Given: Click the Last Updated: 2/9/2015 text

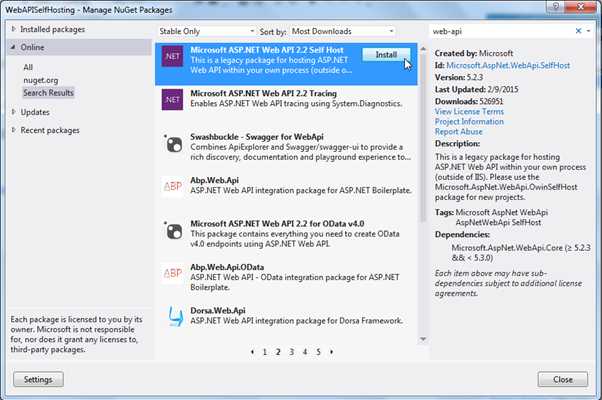Looking at the screenshot, I should pos(476,89).
